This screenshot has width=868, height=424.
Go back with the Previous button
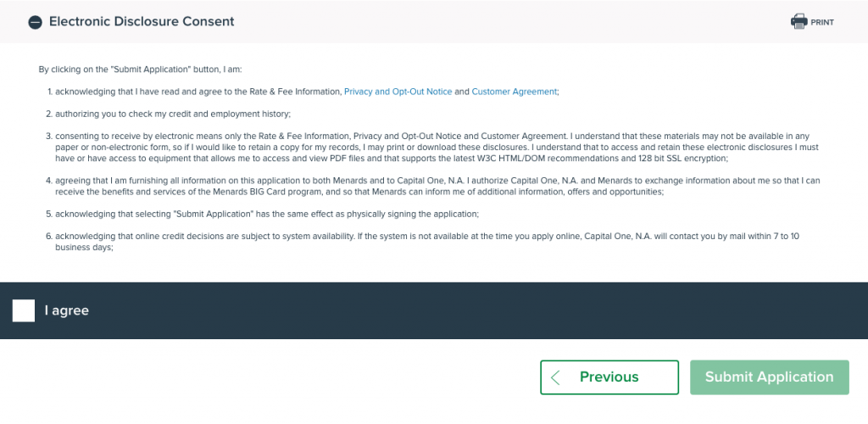(x=609, y=377)
